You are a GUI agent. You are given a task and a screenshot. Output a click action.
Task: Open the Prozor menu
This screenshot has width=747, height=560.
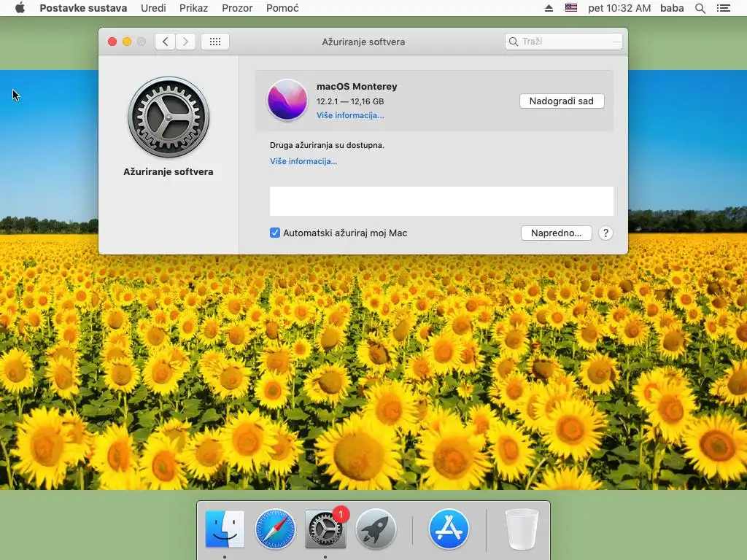pos(237,8)
